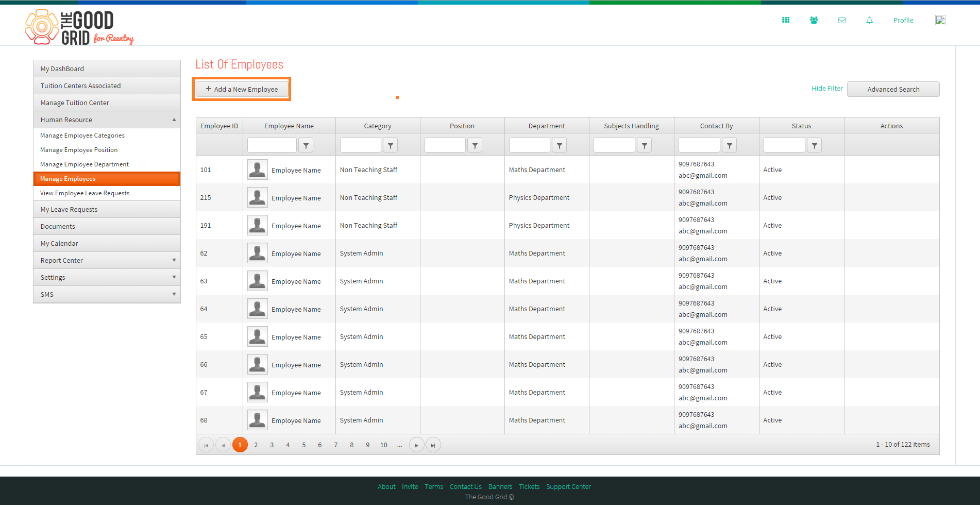Viewport: 980px width, 508px height.
Task: Open My Calendar in sidebar
Action: [x=107, y=243]
